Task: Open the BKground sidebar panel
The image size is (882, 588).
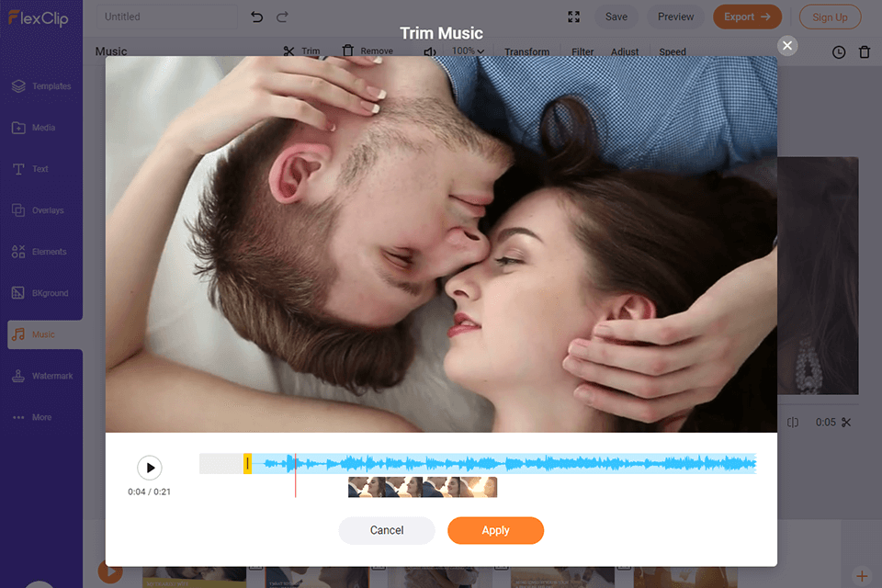Action: (x=41, y=293)
